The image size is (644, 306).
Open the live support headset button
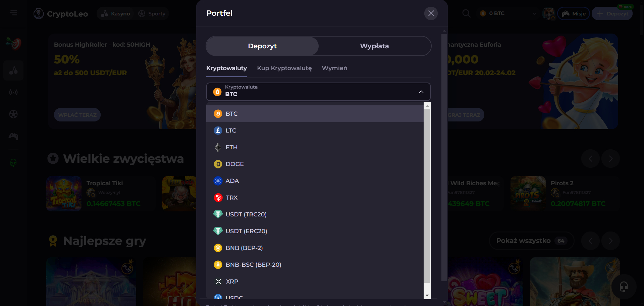[x=624, y=287]
